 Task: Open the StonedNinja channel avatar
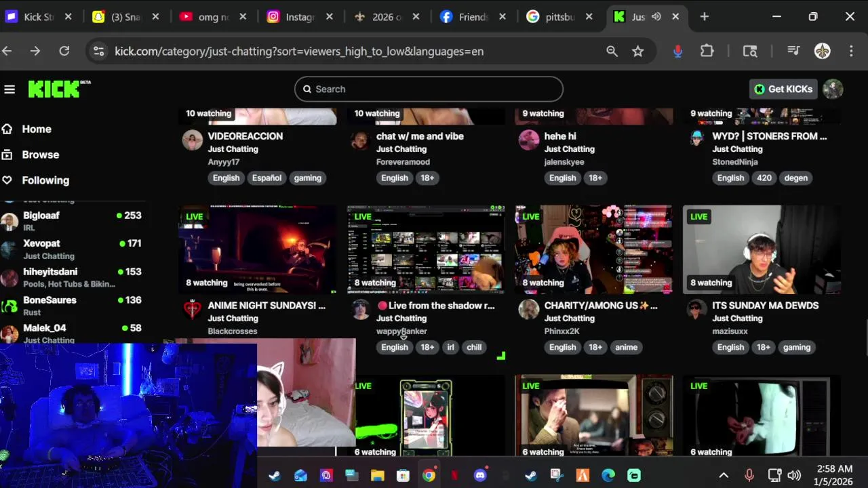pos(696,140)
